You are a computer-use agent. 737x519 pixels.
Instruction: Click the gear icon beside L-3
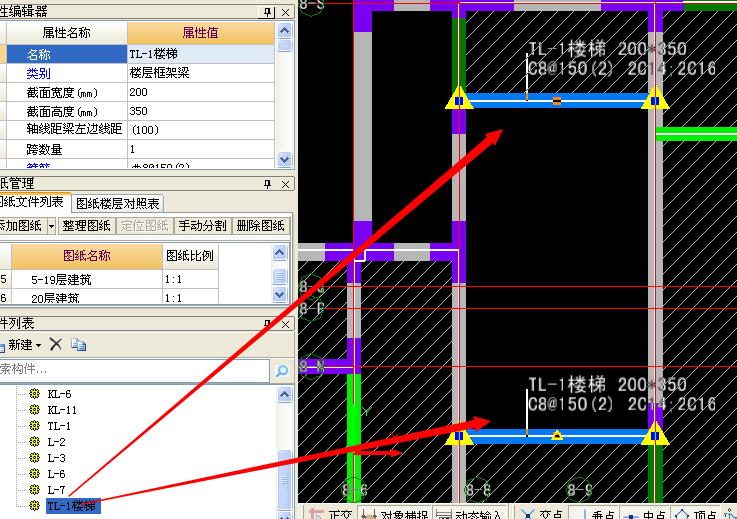[34, 457]
